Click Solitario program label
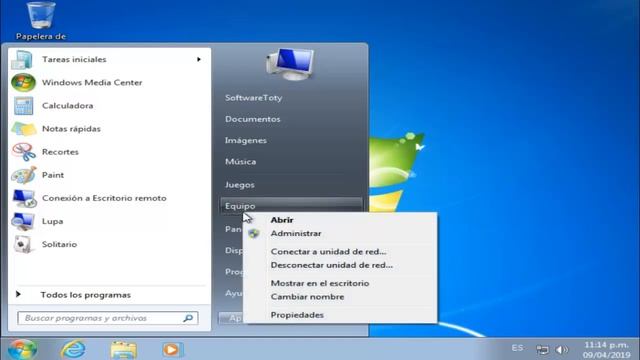The width and height of the screenshot is (640, 360). click(59, 244)
